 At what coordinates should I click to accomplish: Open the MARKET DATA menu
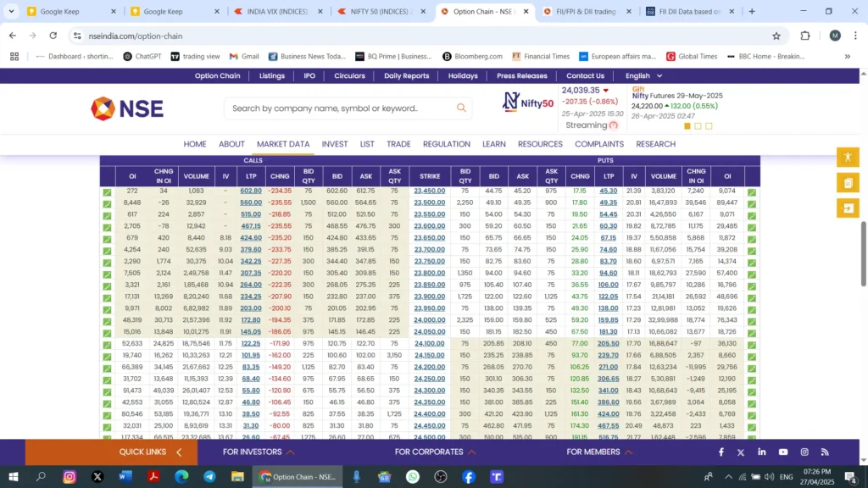click(x=283, y=144)
